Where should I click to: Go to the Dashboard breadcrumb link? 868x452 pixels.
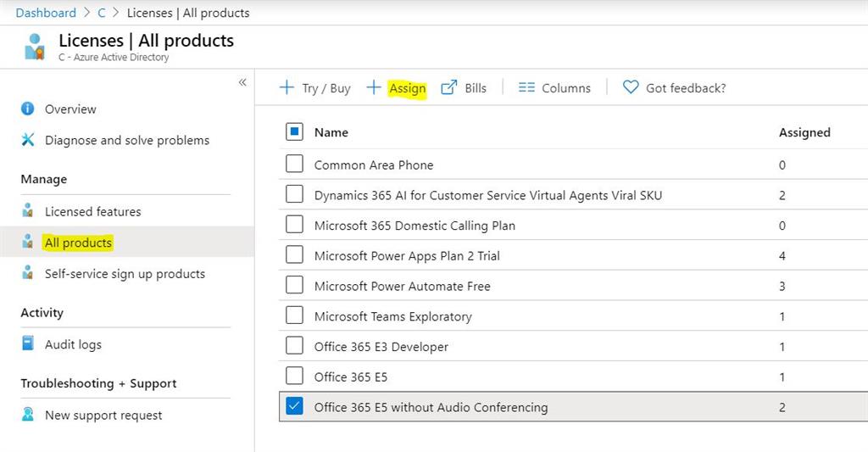point(46,13)
